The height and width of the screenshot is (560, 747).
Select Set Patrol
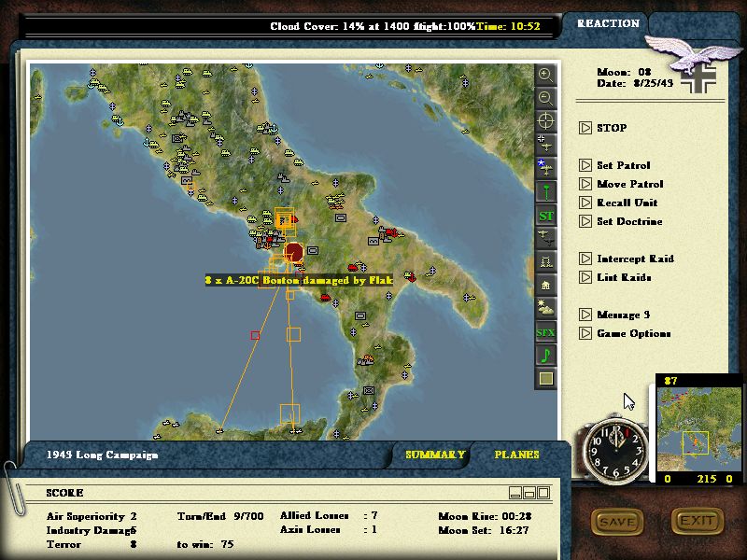coord(623,166)
